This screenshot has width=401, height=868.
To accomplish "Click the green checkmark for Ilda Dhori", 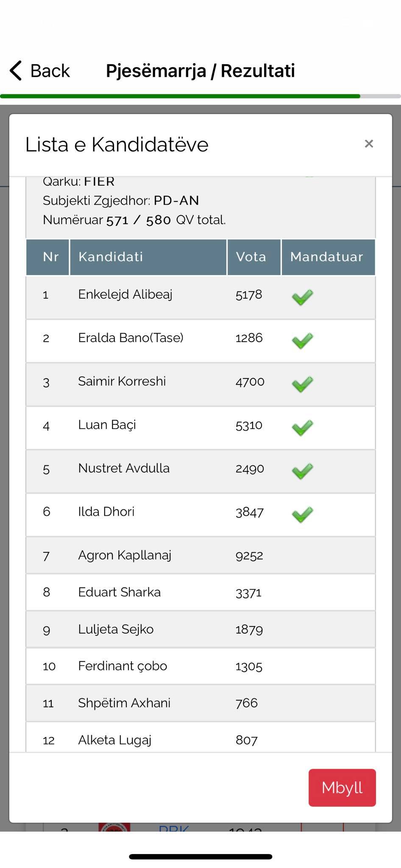I will click(x=302, y=515).
